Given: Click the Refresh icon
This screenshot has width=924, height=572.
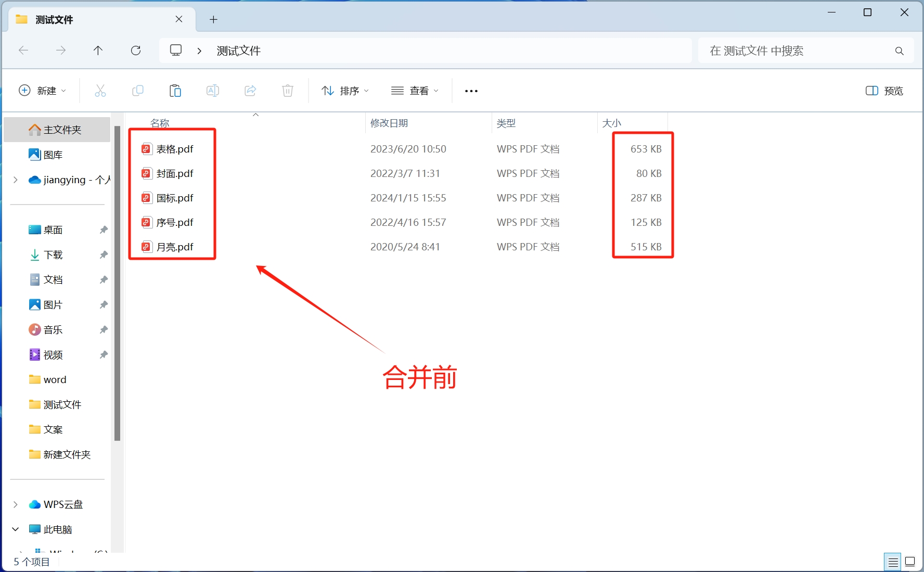Looking at the screenshot, I should tap(136, 50).
